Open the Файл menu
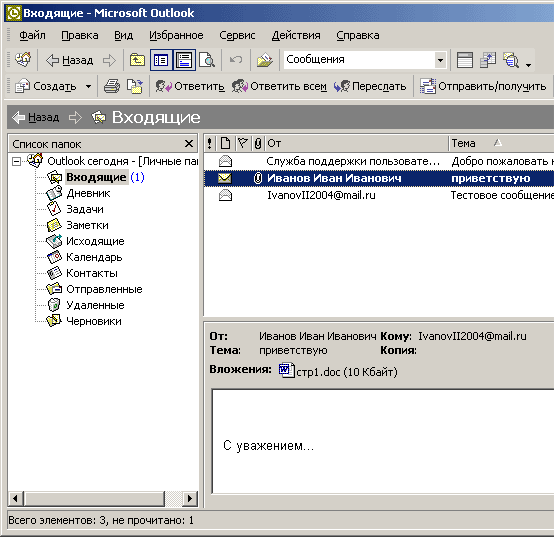The image size is (554, 537). click(x=32, y=35)
